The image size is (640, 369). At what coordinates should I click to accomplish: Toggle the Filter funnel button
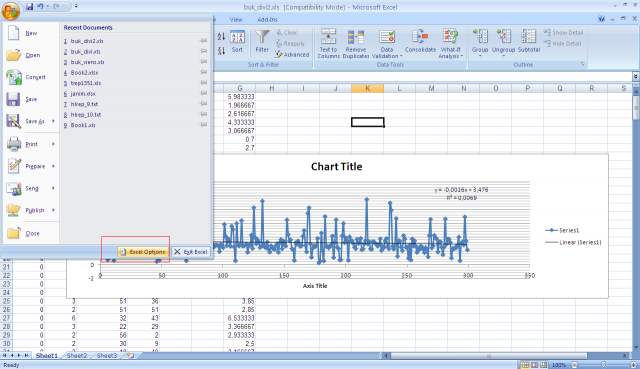point(262,42)
